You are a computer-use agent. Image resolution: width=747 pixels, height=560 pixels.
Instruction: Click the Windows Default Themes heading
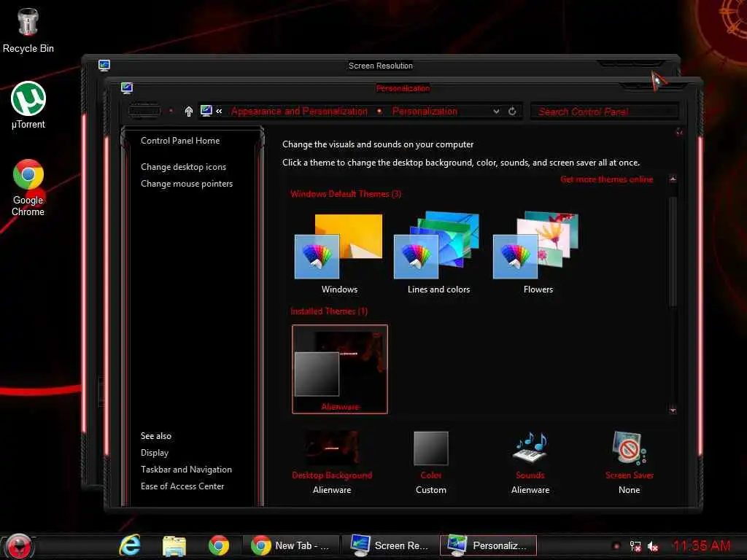coord(346,194)
